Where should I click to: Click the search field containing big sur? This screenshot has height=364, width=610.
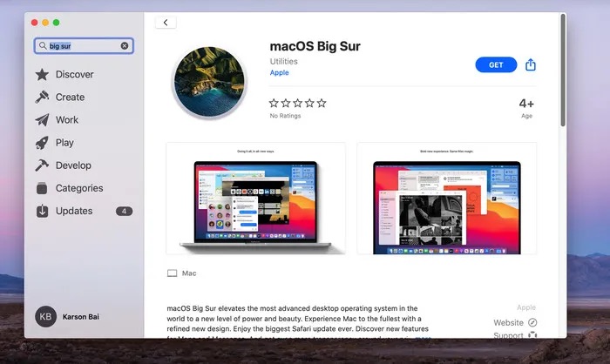coord(84,46)
